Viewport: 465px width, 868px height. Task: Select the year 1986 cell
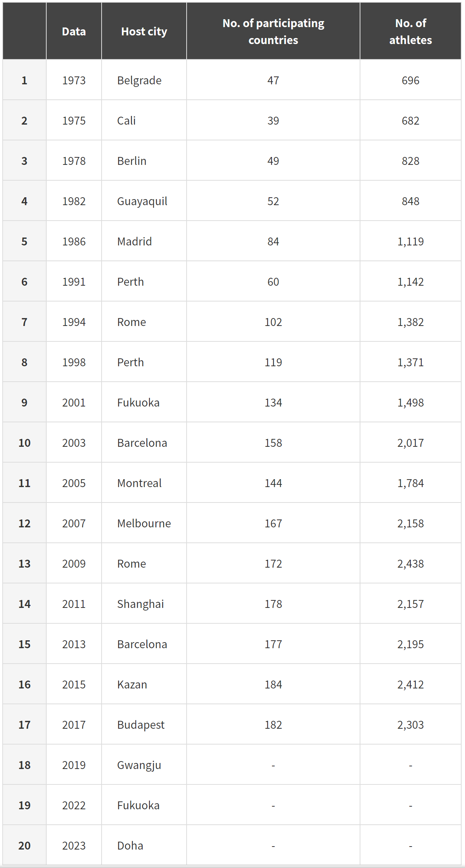coord(74,241)
